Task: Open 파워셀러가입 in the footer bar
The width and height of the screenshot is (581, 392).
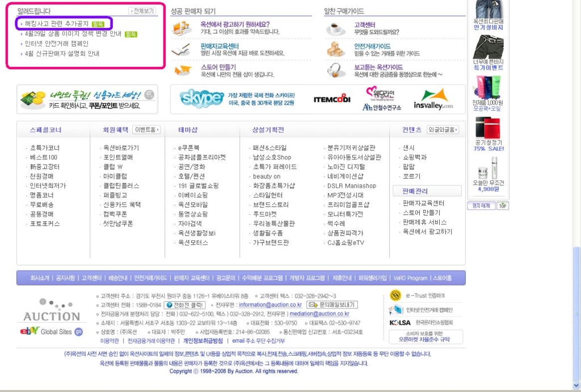Action: pyautogui.click(x=372, y=278)
